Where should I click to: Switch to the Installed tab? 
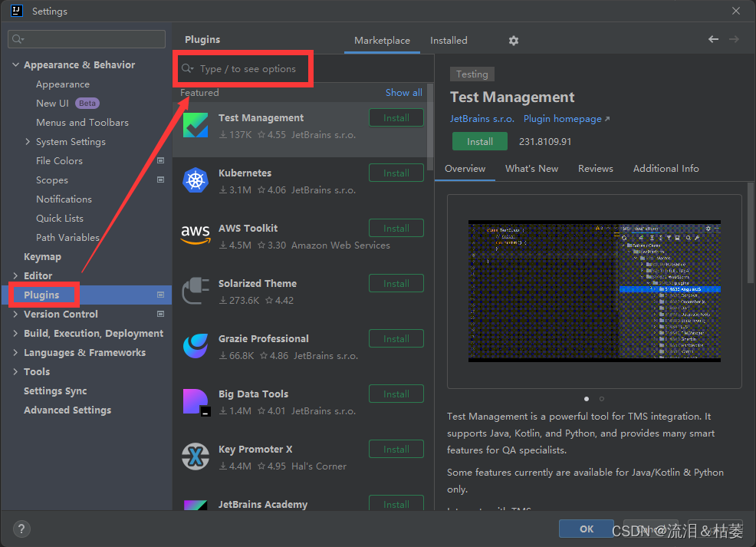click(449, 41)
